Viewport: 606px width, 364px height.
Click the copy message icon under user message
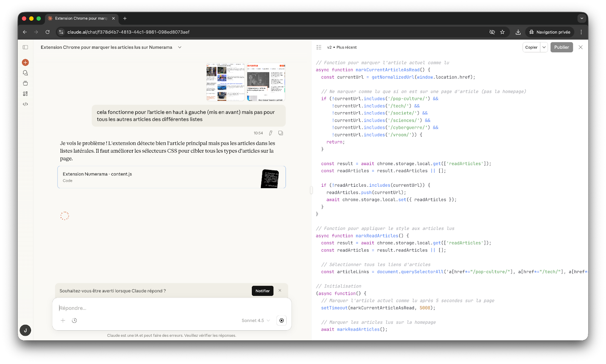click(281, 133)
